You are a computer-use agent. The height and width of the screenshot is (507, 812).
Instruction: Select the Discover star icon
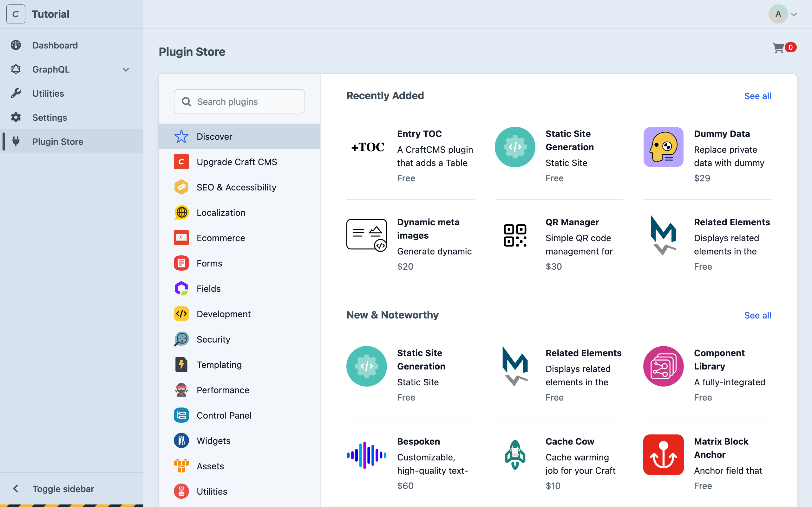(181, 136)
